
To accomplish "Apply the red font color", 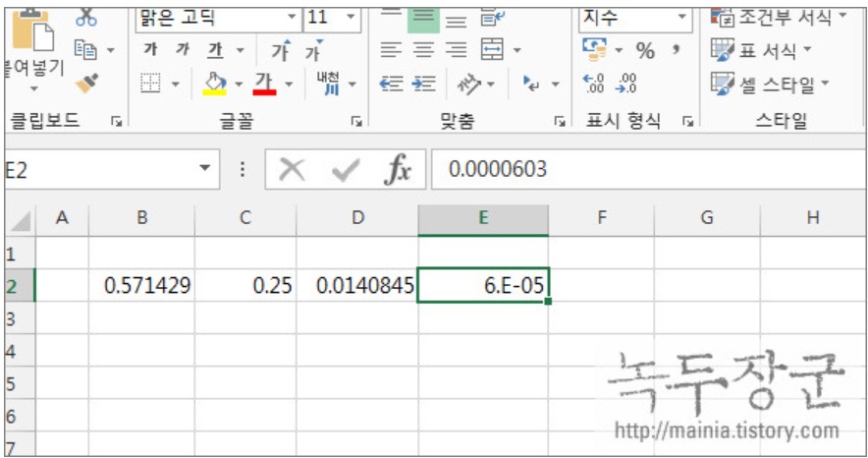I will point(264,85).
